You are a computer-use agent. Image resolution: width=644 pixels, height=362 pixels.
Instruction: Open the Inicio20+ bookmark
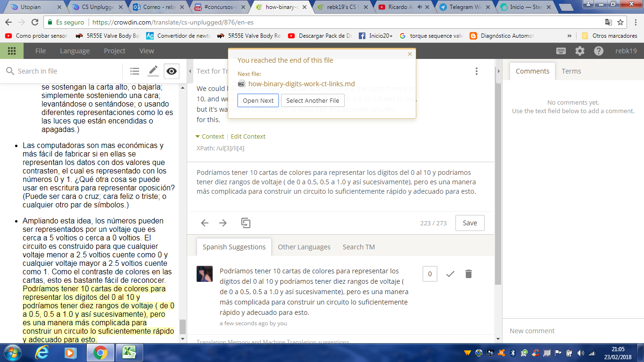tap(376, 36)
